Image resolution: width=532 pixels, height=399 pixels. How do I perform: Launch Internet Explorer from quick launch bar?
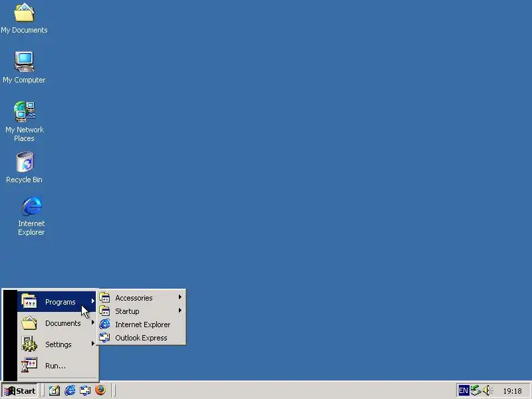coord(70,390)
